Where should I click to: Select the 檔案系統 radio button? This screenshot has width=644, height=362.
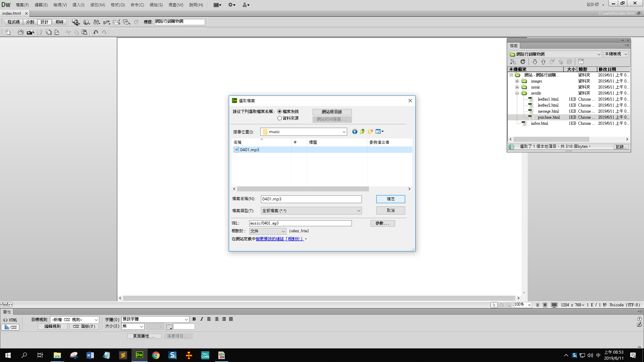point(279,112)
